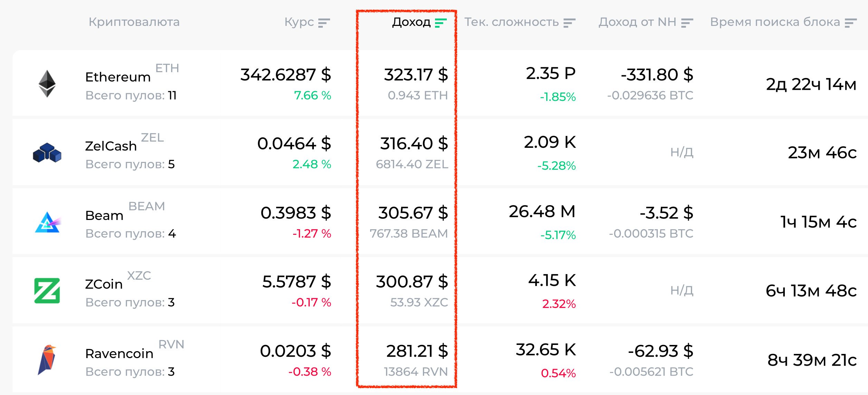The width and height of the screenshot is (868, 395).
Task: Click the Ethereum coin logo
Action: click(x=47, y=84)
